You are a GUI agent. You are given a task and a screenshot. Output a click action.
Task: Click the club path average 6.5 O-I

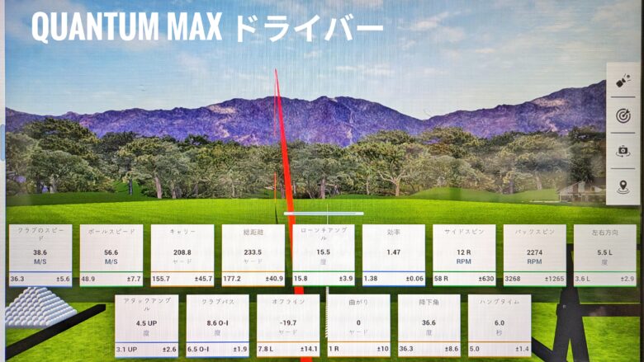click(x=198, y=350)
